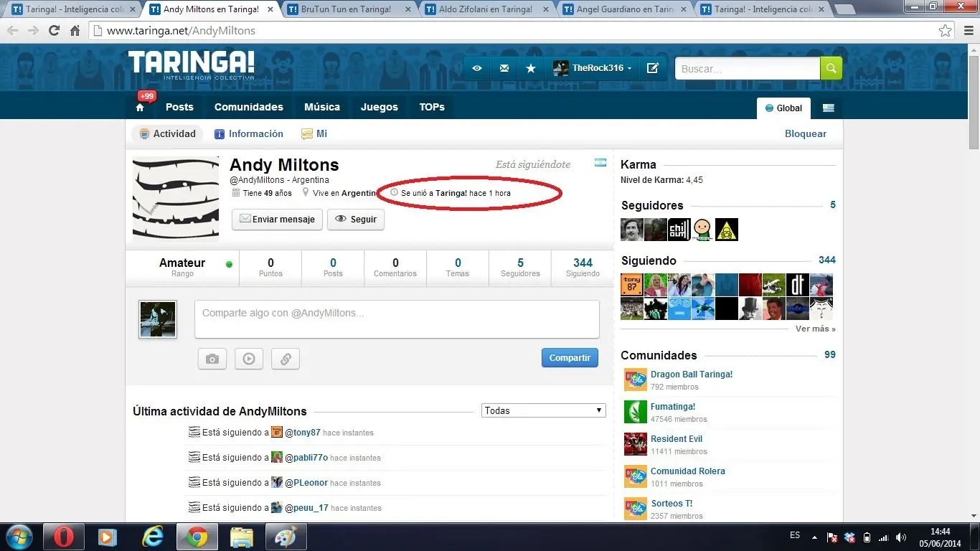The width and height of the screenshot is (980, 551).
Task: Click the favorites star icon in Taringa header
Action: pos(531,68)
